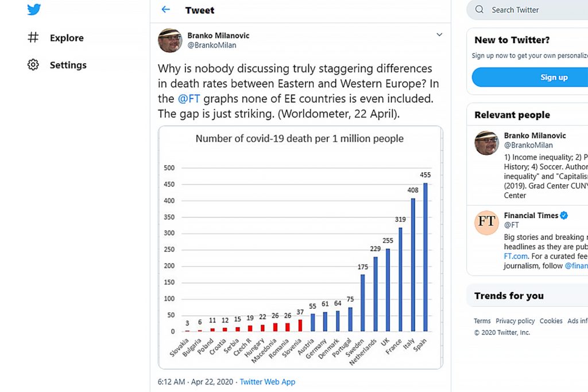The image size is (588, 392).
Task: Click the @BrankoMilan handle in tweet
Action: (212, 45)
